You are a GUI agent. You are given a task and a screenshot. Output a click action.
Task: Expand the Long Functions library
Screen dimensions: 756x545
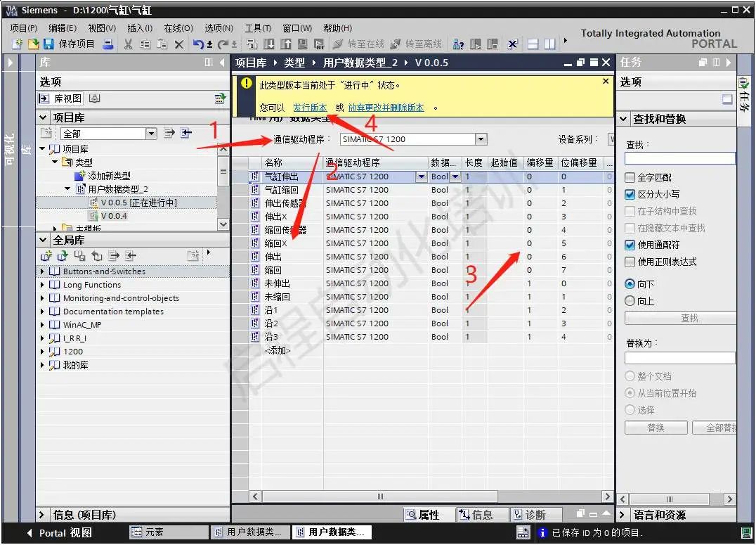(42, 285)
